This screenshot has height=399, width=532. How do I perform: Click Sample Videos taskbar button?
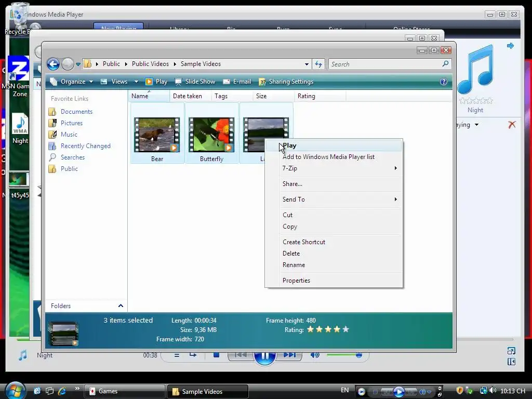(208, 391)
